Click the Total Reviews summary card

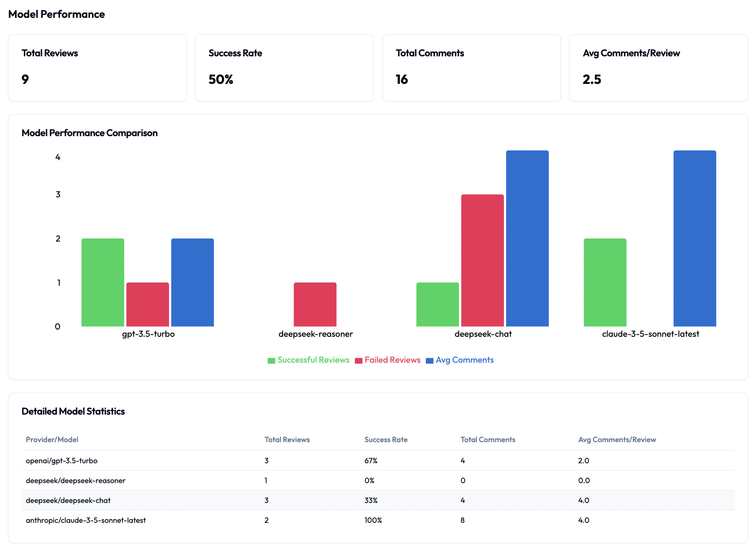pos(97,68)
